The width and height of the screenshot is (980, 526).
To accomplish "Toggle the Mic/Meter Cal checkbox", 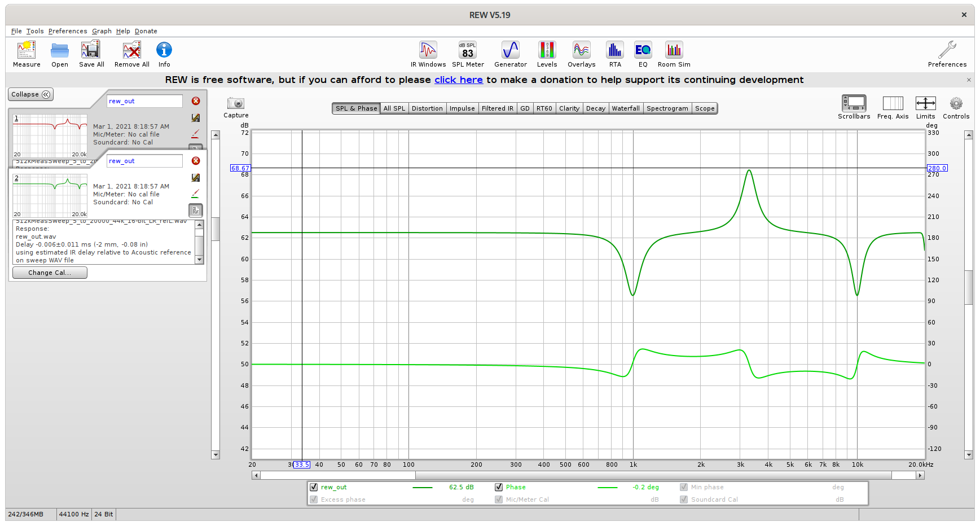I will (x=499, y=499).
